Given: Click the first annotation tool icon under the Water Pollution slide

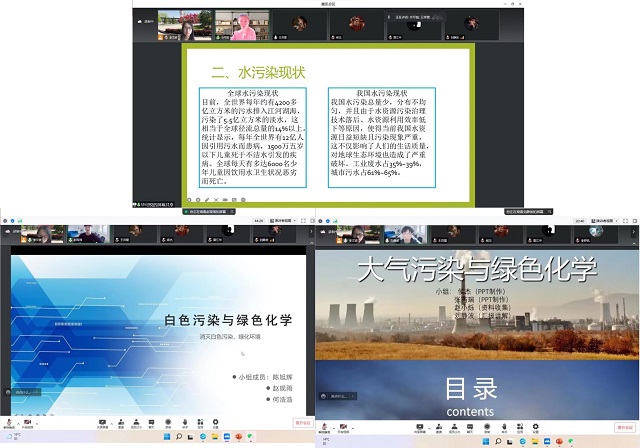Looking at the screenshot, I should (189, 200).
